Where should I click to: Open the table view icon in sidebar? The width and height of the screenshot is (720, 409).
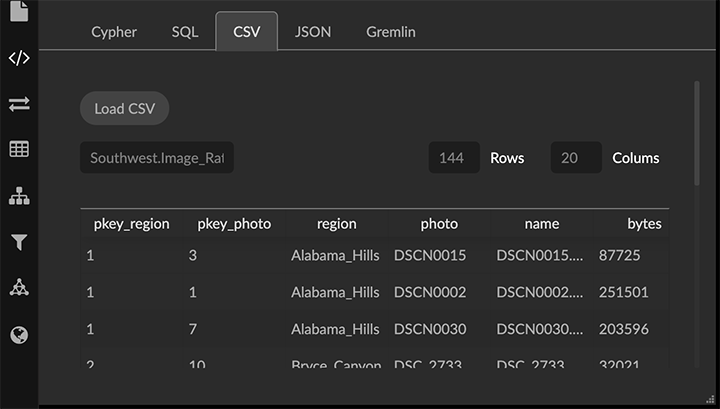[19, 150]
